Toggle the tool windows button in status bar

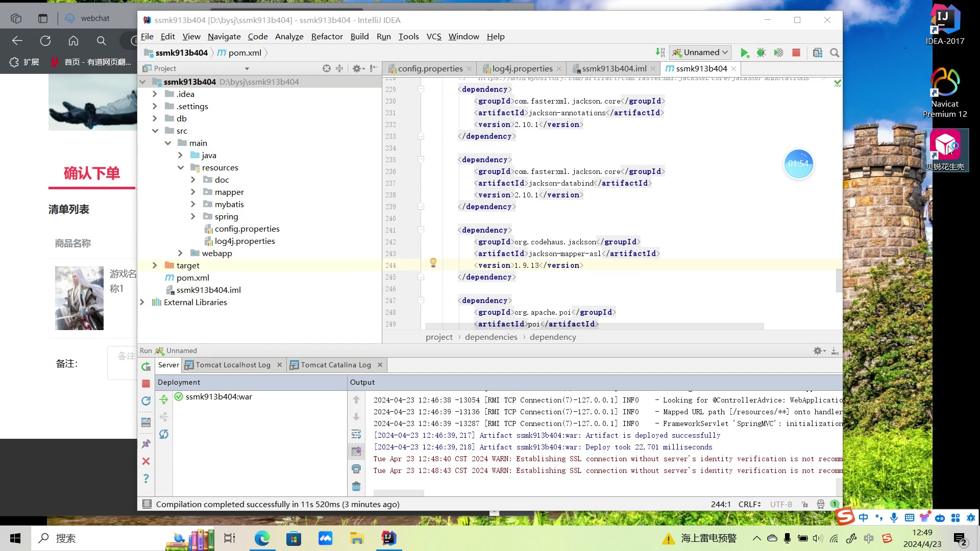tap(147, 504)
